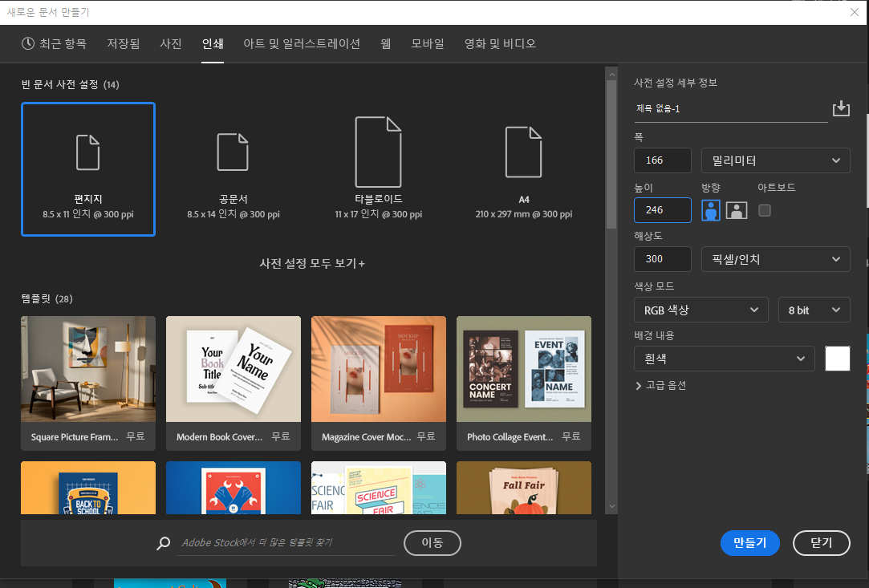Open the 밀리미터 units dropdown
The image size is (869, 588).
pos(775,160)
